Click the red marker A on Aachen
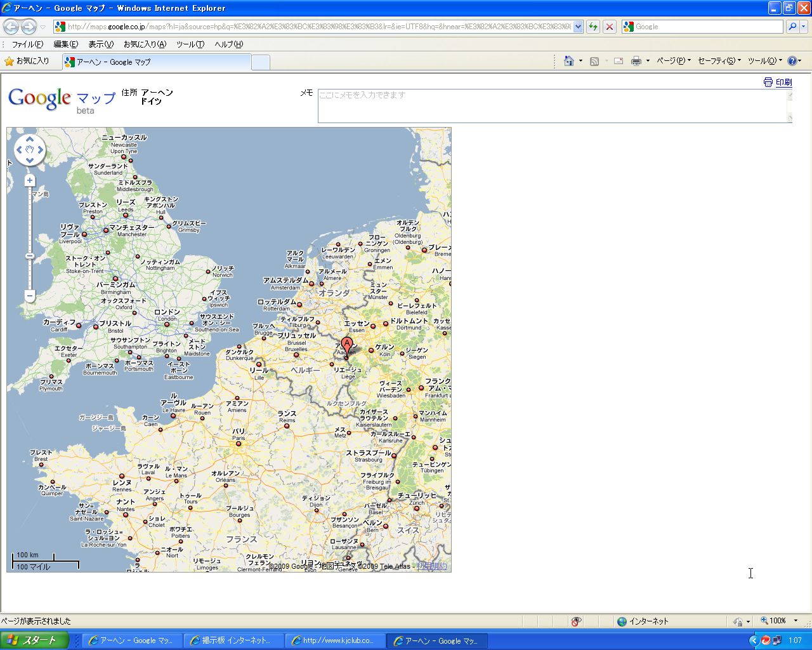This screenshot has height=650, width=812. (x=346, y=345)
